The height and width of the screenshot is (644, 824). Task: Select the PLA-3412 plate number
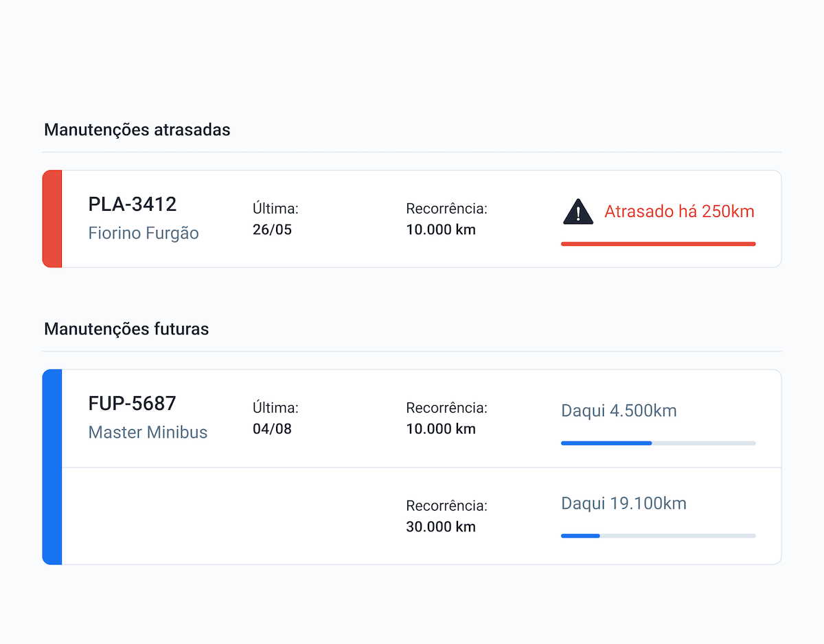[x=133, y=204]
